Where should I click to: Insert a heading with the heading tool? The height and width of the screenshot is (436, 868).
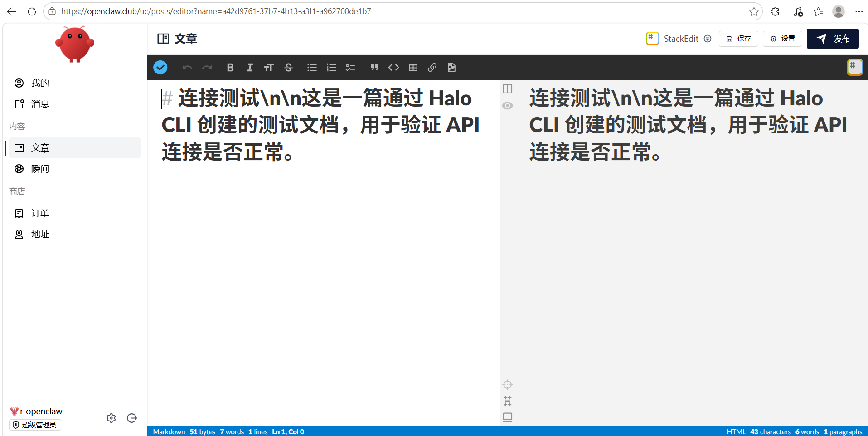tap(269, 68)
